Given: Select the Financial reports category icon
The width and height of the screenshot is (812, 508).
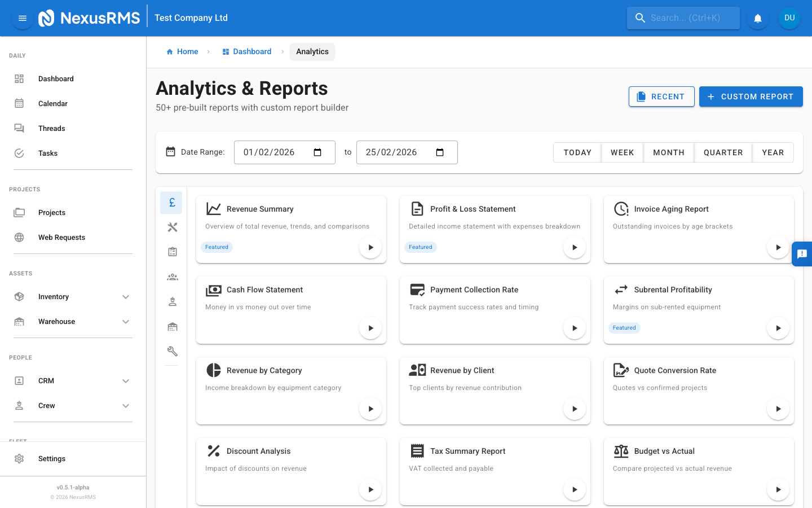Looking at the screenshot, I should pyautogui.click(x=171, y=202).
